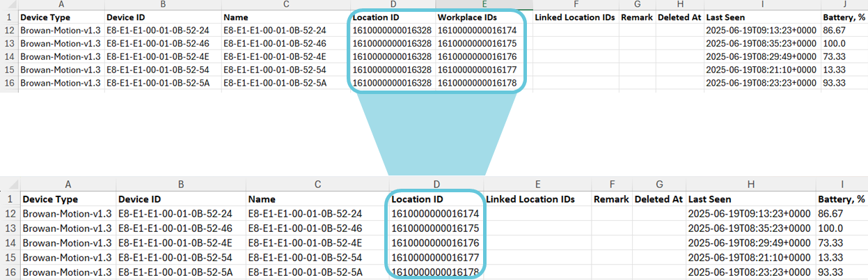Click Remark header in upper spreadsheet

click(637, 17)
